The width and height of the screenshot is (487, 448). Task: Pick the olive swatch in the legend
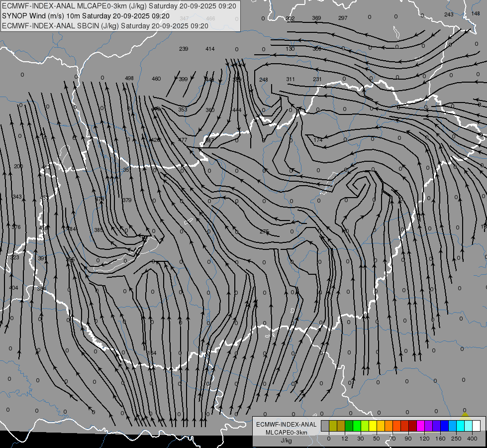(x=333, y=426)
